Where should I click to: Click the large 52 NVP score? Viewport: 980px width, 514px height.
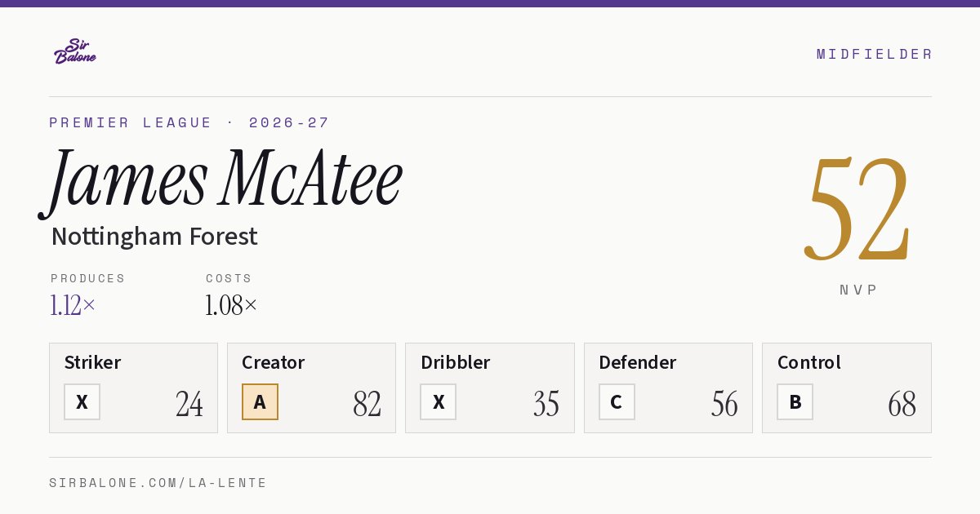(x=857, y=208)
